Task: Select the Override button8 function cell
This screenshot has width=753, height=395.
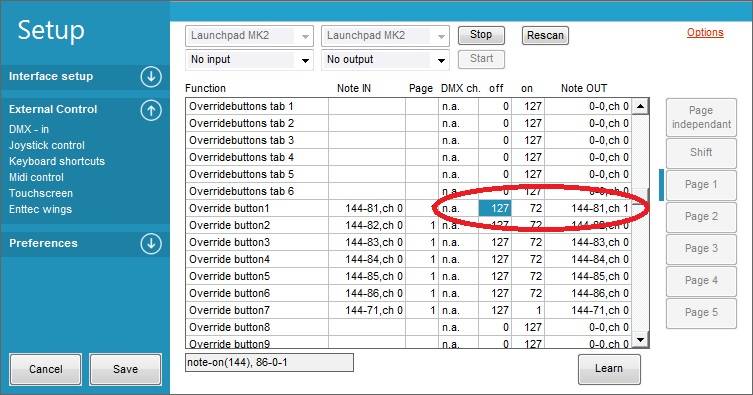Action: click(x=257, y=327)
